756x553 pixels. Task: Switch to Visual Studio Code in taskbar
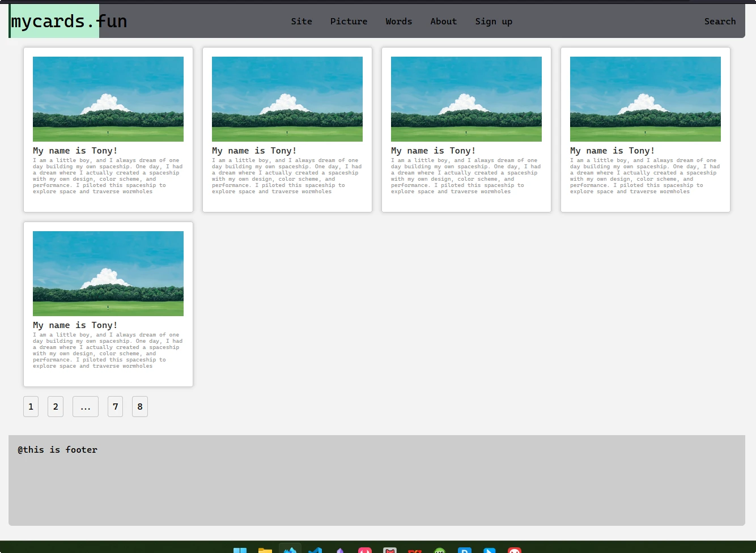(315, 550)
